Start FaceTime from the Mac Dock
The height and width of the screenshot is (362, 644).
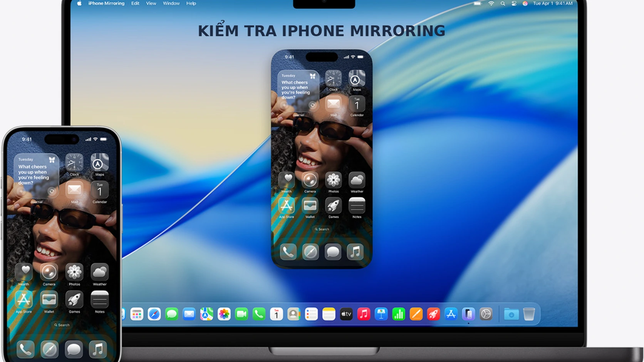[241, 314]
